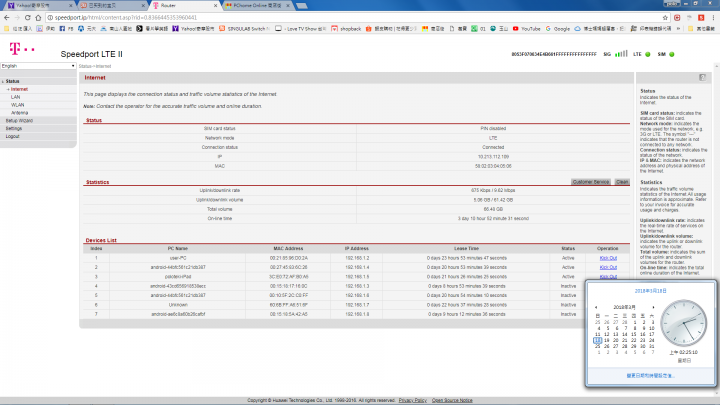The width and height of the screenshot is (720, 405).
Task: Click the T-Mobile logo
Action: click(22, 48)
